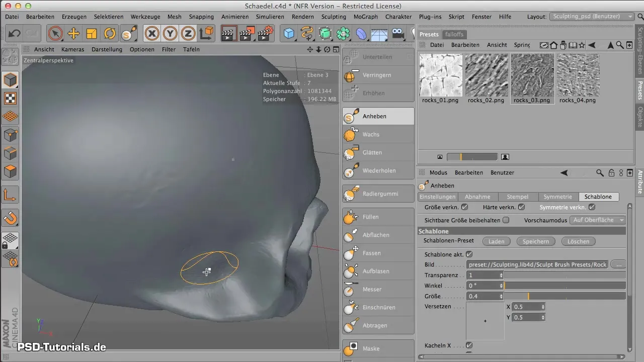Click the Laden preset button

tap(496, 241)
